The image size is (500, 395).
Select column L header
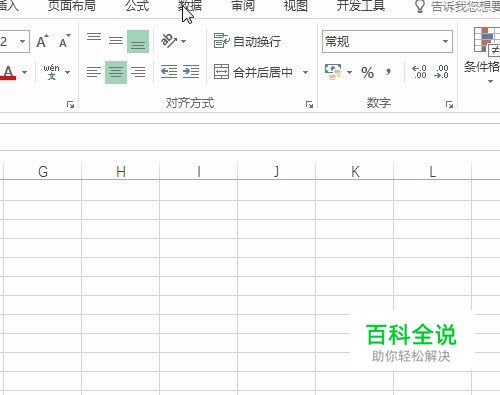point(433,172)
